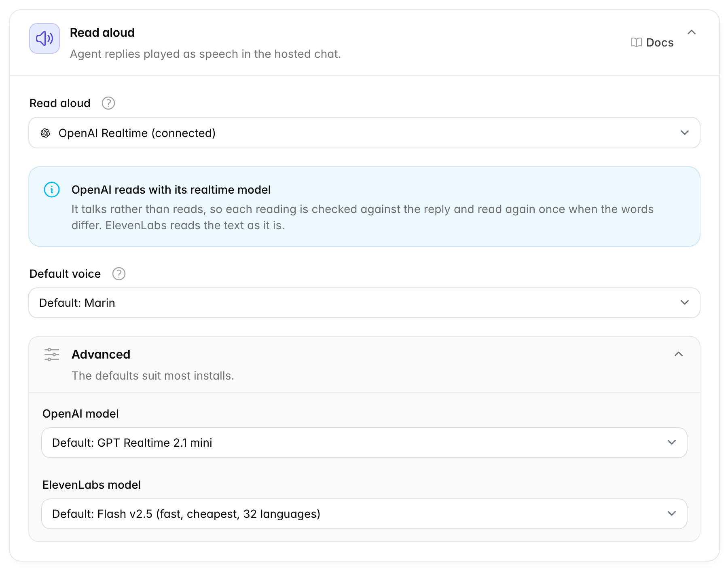728x570 pixels.
Task: Collapse the Advanced section chevron
Action: click(679, 354)
